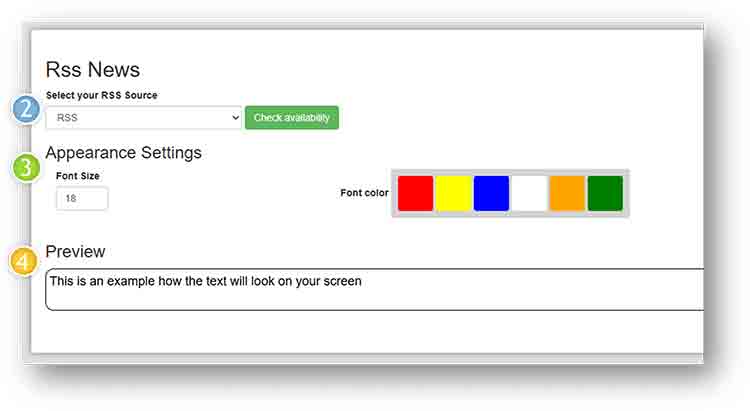Set font color to white swatch
Viewport: 750px width, 411px height.
pyautogui.click(x=529, y=193)
